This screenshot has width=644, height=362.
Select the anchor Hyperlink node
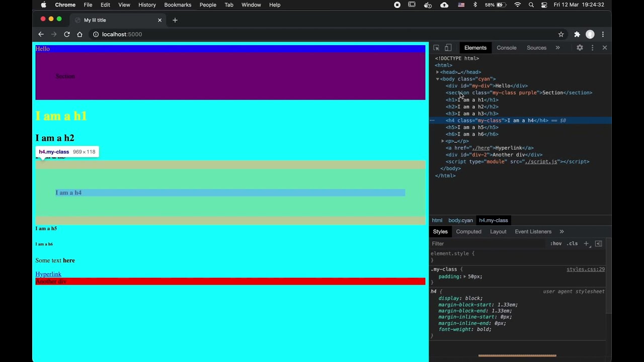490,148
